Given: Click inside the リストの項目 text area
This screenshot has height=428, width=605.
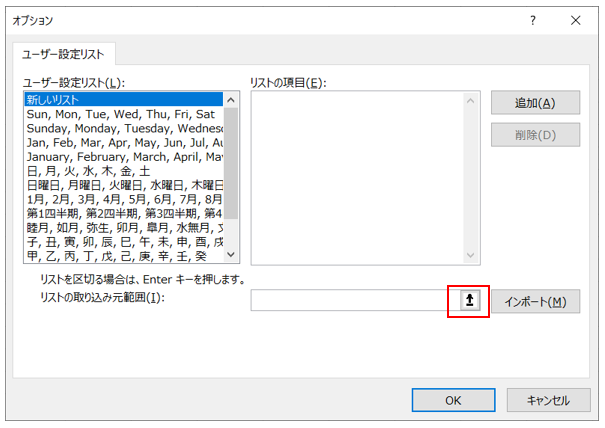Looking at the screenshot, I should click(x=357, y=182).
